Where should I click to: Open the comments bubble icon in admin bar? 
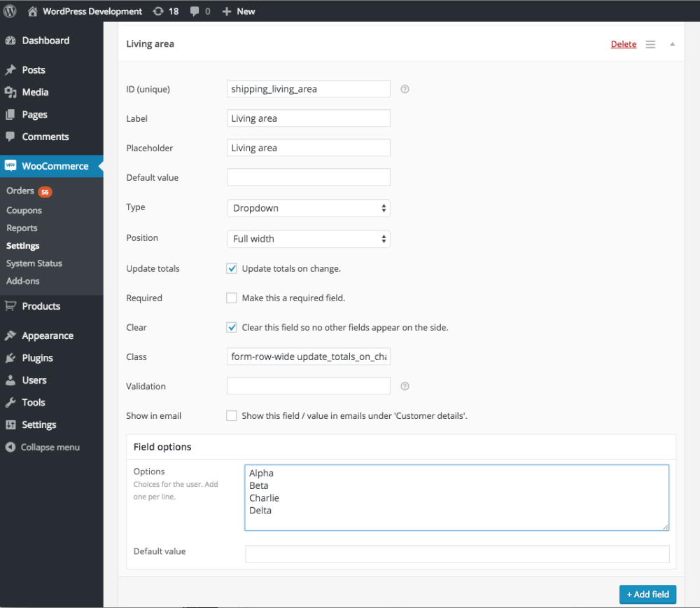coord(194,11)
